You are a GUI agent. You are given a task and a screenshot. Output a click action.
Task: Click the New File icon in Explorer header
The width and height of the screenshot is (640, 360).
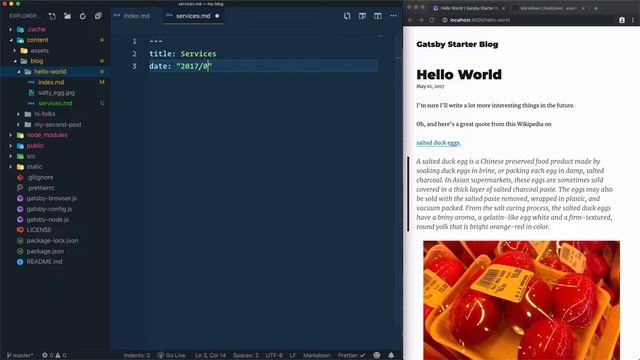[x=52, y=16]
